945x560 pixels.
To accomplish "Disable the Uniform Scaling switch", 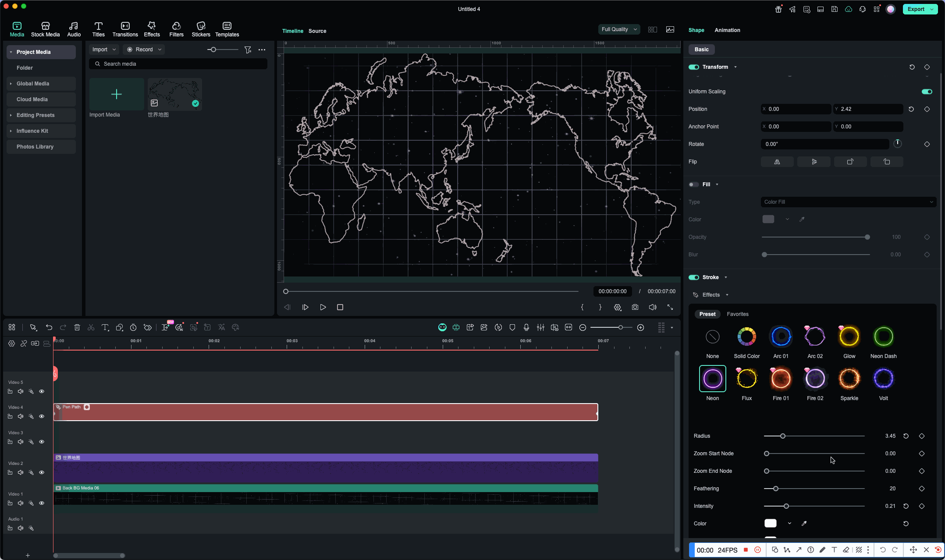I will (927, 92).
